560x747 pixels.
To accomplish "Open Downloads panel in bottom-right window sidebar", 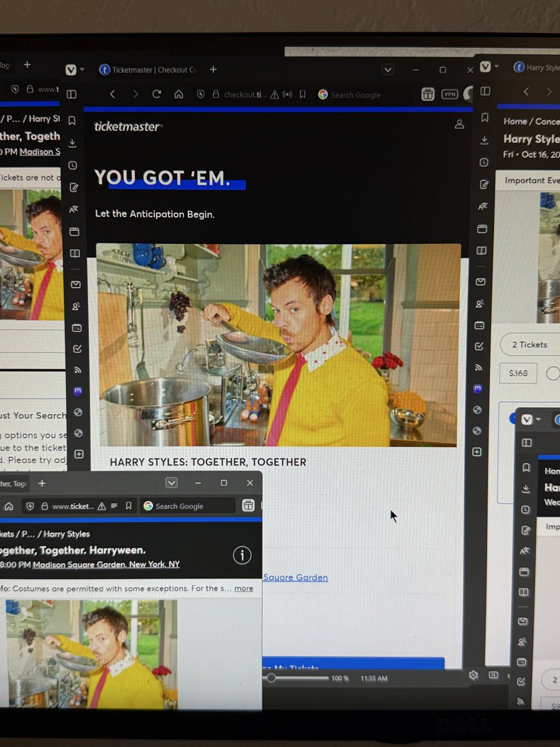I will (x=526, y=489).
